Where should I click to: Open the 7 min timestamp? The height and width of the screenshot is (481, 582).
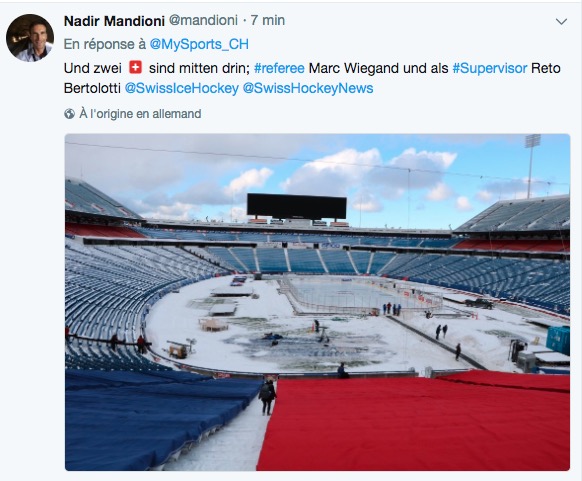[268, 20]
